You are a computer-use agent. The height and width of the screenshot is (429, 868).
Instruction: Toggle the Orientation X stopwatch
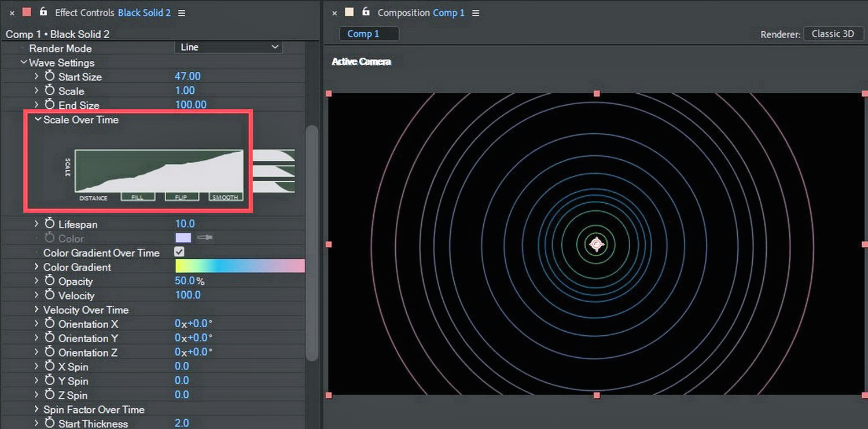tap(49, 324)
